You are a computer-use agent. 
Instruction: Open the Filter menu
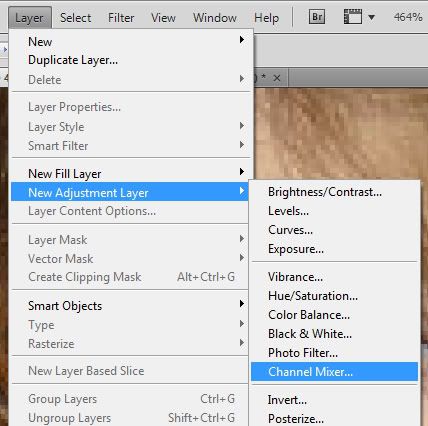pyautogui.click(x=121, y=18)
